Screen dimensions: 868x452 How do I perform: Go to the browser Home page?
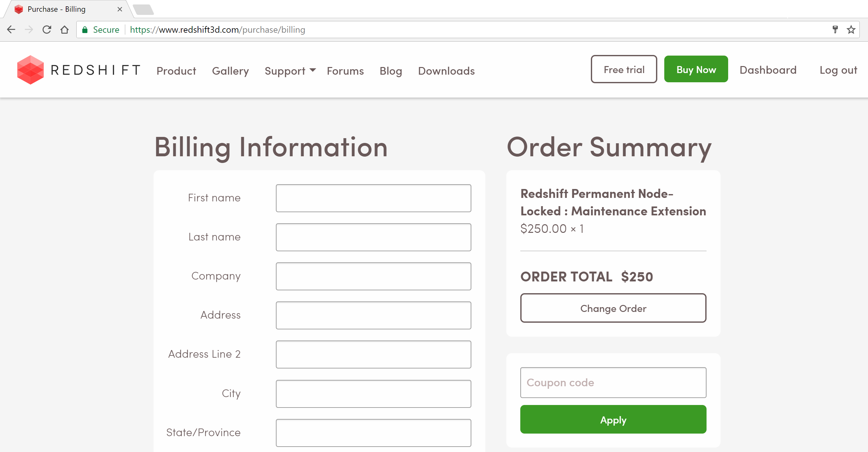point(64,30)
